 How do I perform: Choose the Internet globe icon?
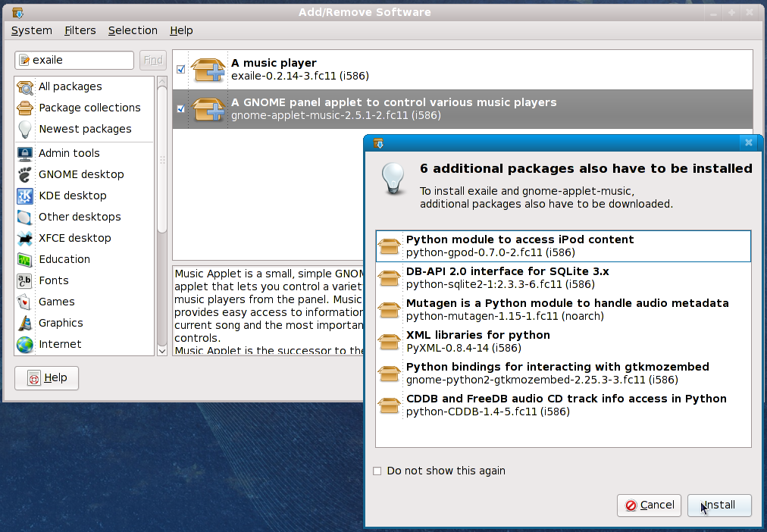click(x=25, y=344)
